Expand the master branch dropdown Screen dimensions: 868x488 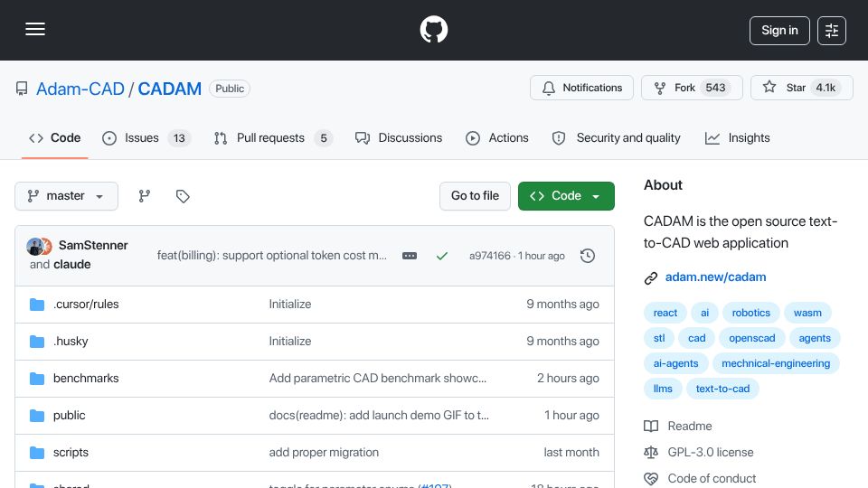tap(66, 196)
